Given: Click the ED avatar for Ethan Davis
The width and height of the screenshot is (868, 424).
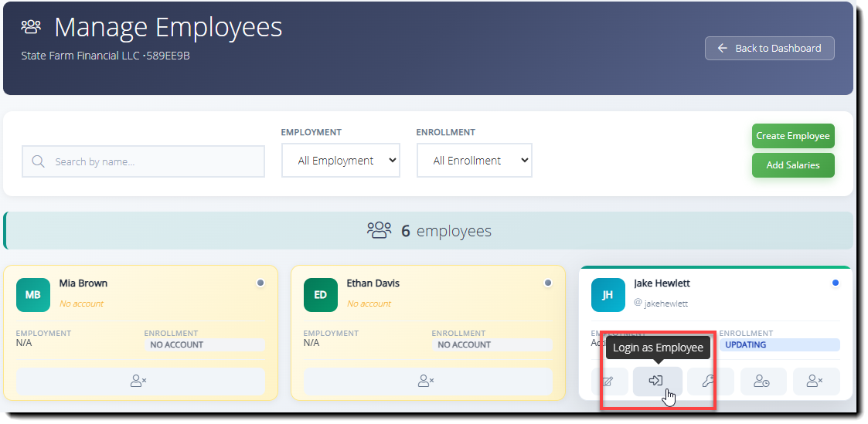Looking at the screenshot, I should [x=321, y=295].
